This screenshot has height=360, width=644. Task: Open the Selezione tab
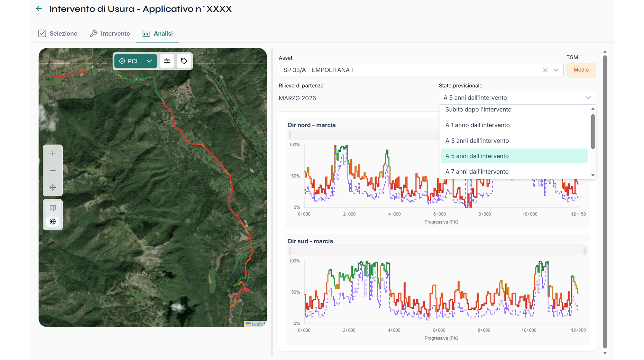[58, 33]
